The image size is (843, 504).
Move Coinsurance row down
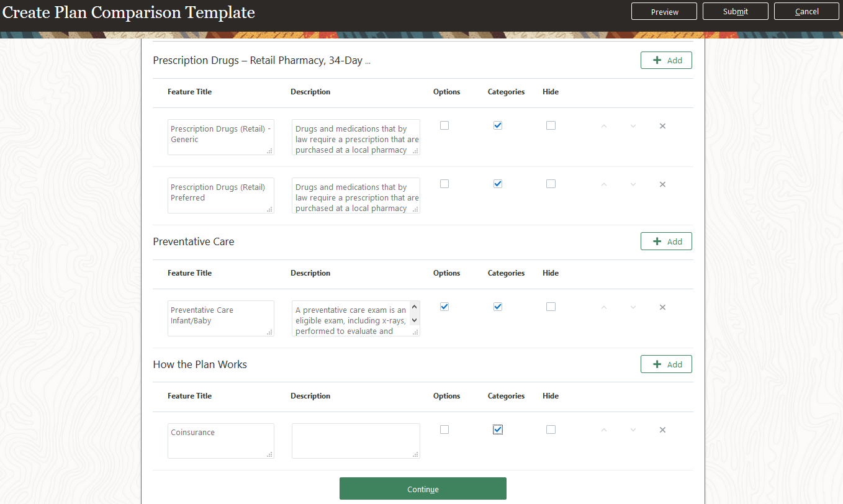(x=633, y=430)
